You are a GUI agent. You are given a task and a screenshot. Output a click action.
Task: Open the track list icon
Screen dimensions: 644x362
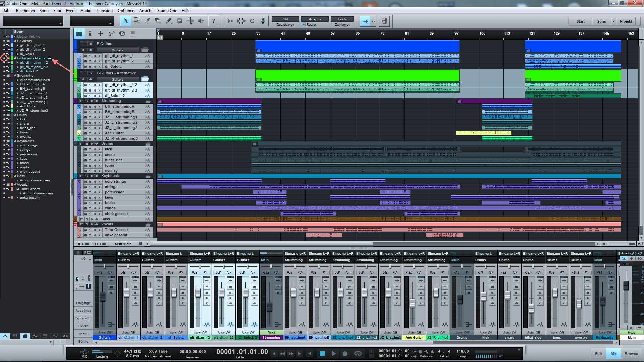[x=79, y=34]
